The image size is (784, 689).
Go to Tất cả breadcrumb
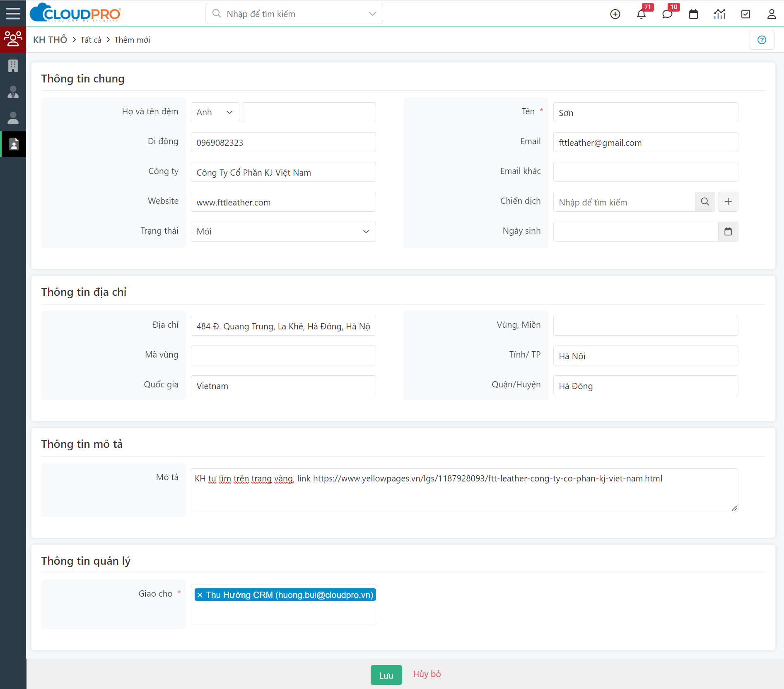91,40
